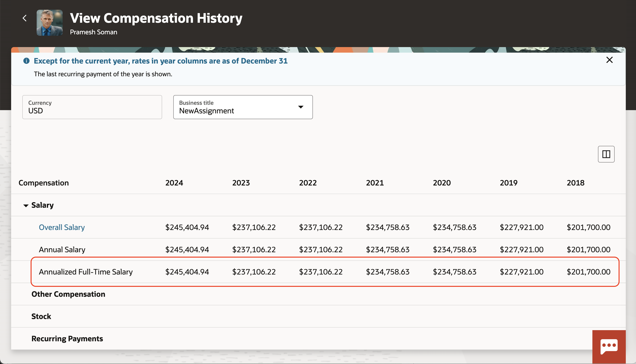Image resolution: width=636 pixels, height=364 pixels.
Task: Dismiss the December 31 info banner
Action: pos(609,60)
